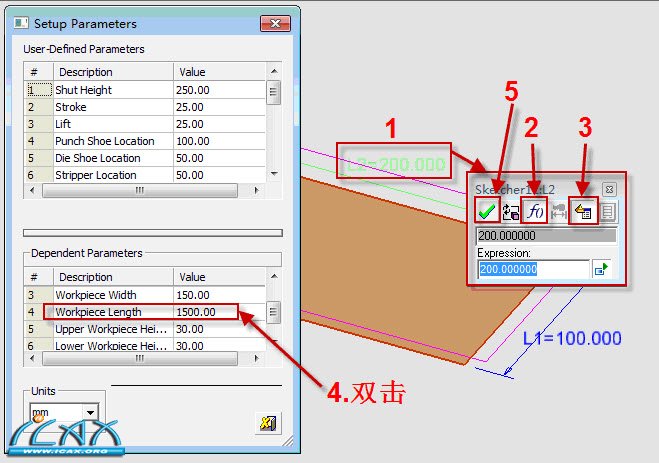Image resolution: width=659 pixels, height=463 pixels.
Task: Click the greyed reference dimension icon
Action: (559, 211)
